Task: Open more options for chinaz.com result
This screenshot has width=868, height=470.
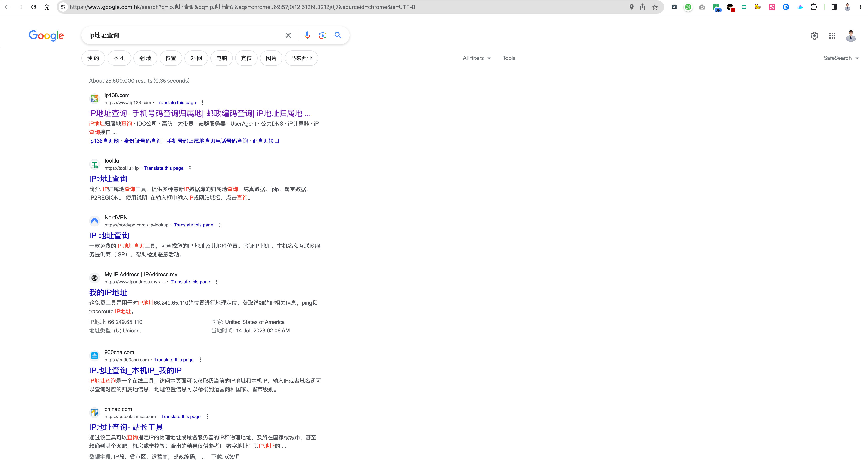Action: point(207,417)
